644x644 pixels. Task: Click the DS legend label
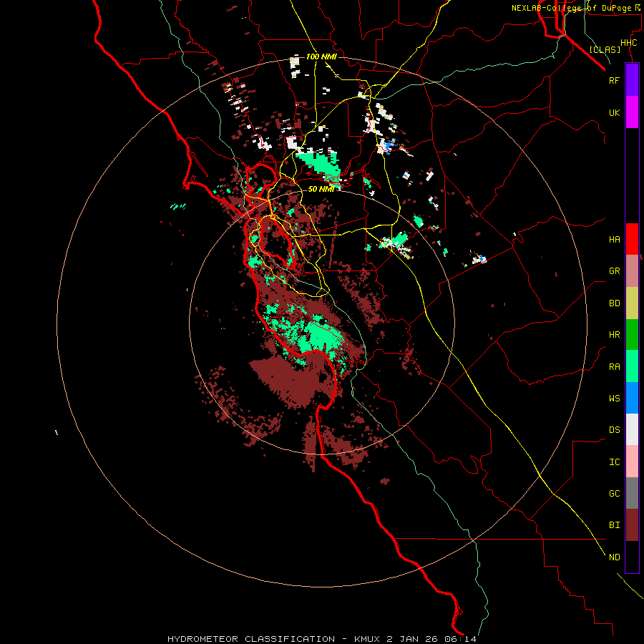614,430
